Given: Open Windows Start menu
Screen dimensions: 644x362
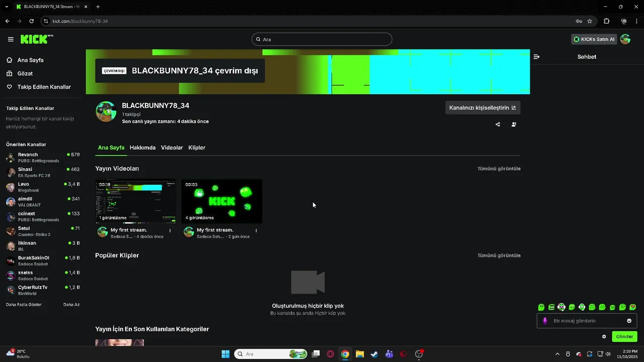Looking at the screenshot, I should tap(225, 354).
